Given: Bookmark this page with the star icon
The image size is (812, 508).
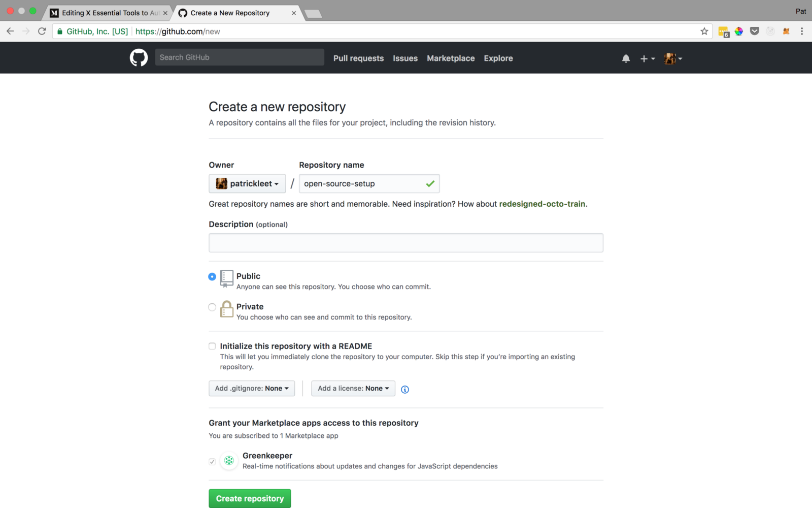Looking at the screenshot, I should [704, 31].
